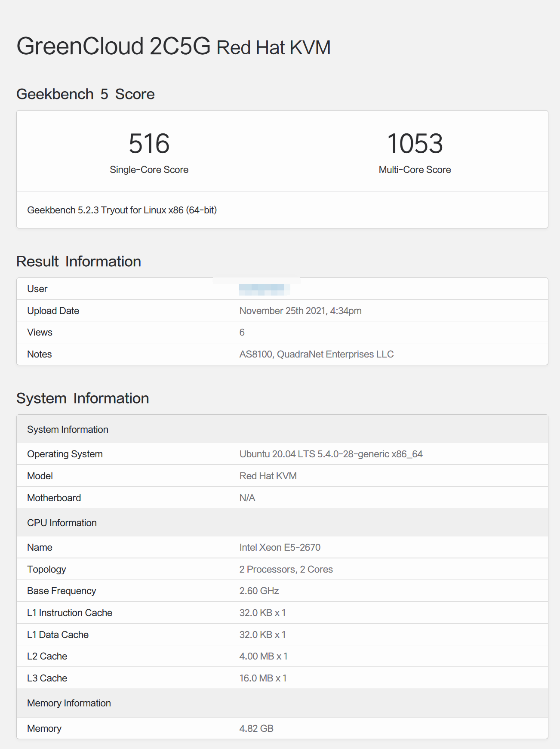Click the views count value 6
Screen dimensions: 560x749
pos(242,333)
